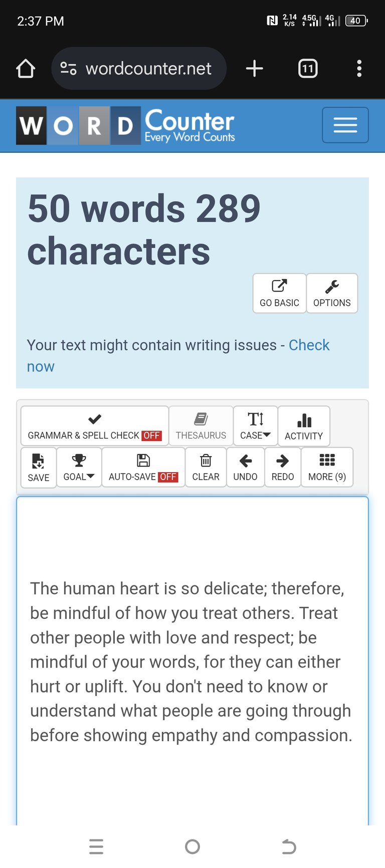Click inside the text editing area

tap(192, 661)
